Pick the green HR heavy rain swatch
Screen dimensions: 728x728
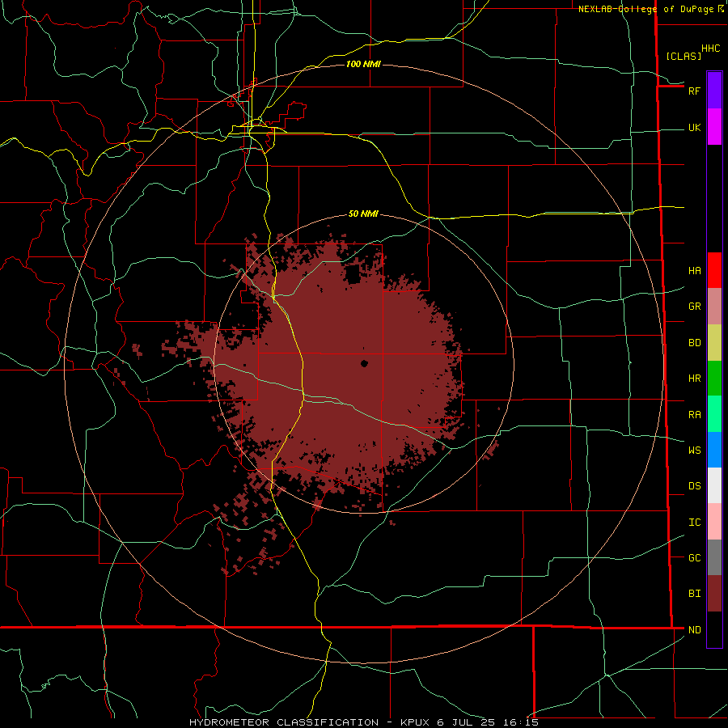(x=714, y=379)
